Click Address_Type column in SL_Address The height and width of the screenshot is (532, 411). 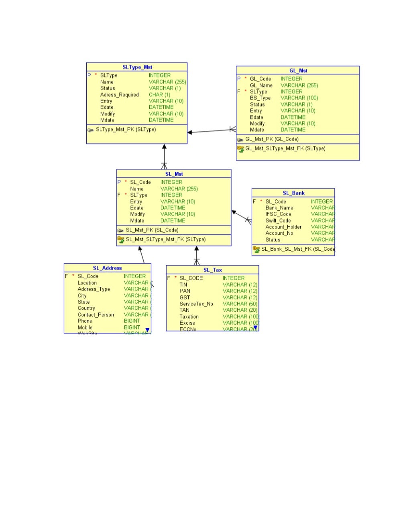(x=94, y=289)
